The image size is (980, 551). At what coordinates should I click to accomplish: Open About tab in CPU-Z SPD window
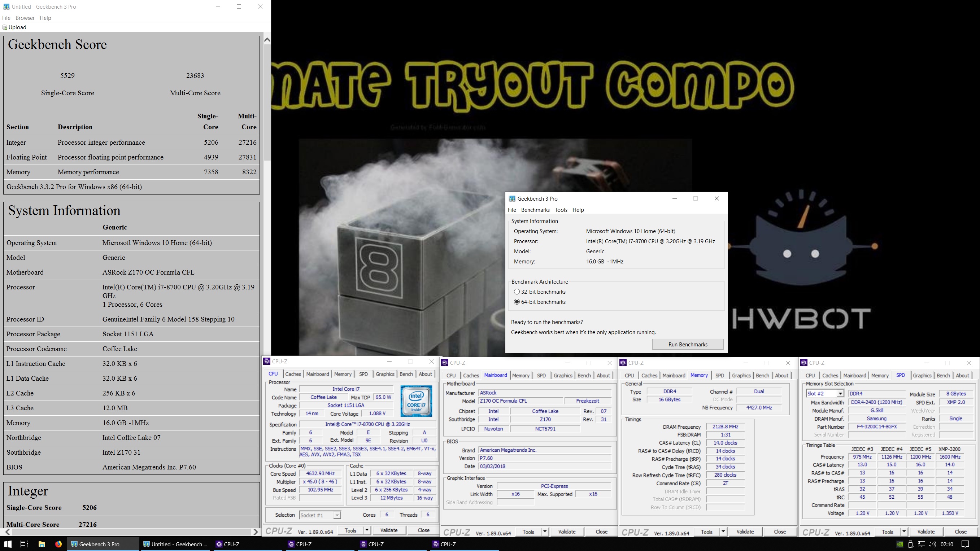tap(963, 375)
